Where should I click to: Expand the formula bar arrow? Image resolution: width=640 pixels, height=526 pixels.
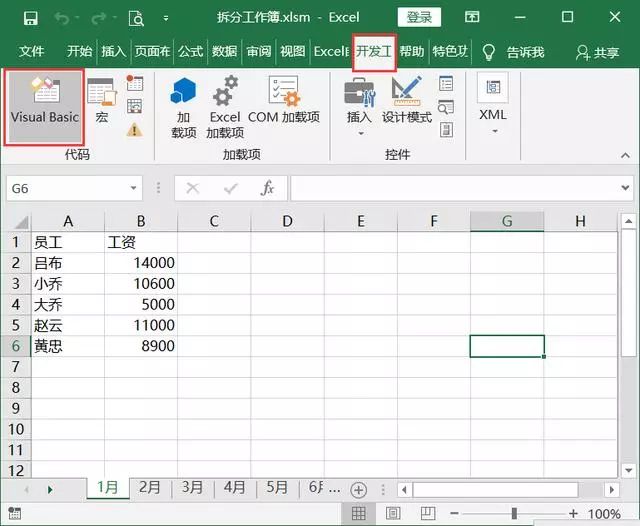(x=625, y=188)
